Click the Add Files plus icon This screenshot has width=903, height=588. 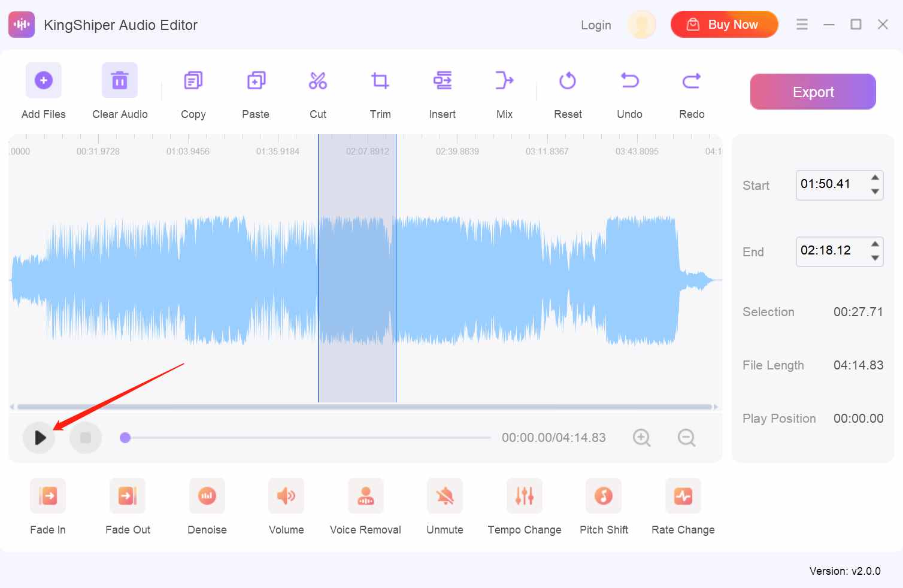coord(44,80)
